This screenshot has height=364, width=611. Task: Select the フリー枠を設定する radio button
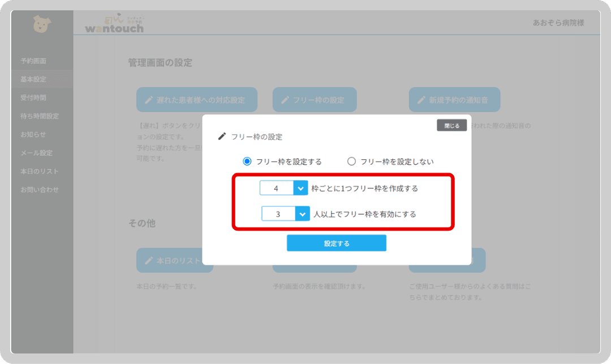tap(246, 161)
